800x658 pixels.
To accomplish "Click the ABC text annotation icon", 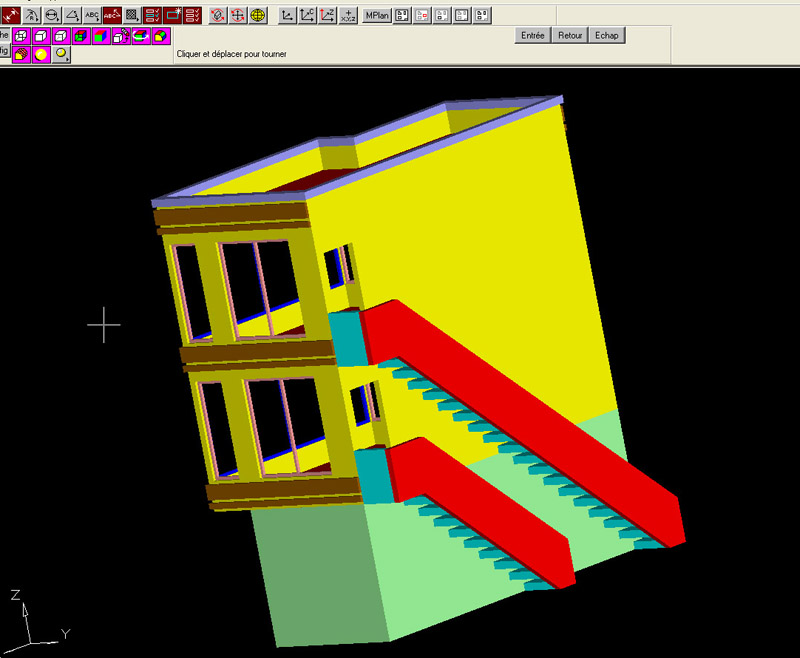I will point(91,15).
